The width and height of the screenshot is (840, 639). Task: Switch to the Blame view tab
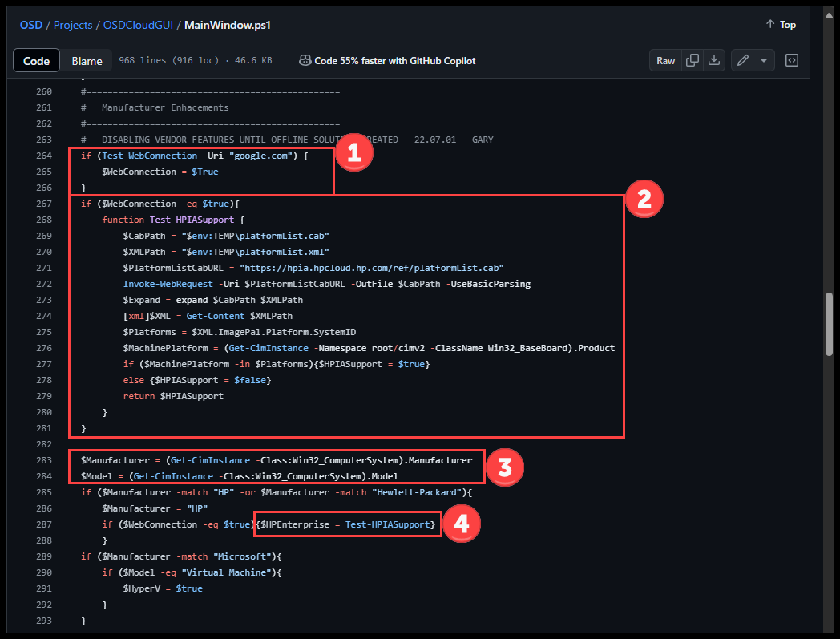(x=87, y=61)
